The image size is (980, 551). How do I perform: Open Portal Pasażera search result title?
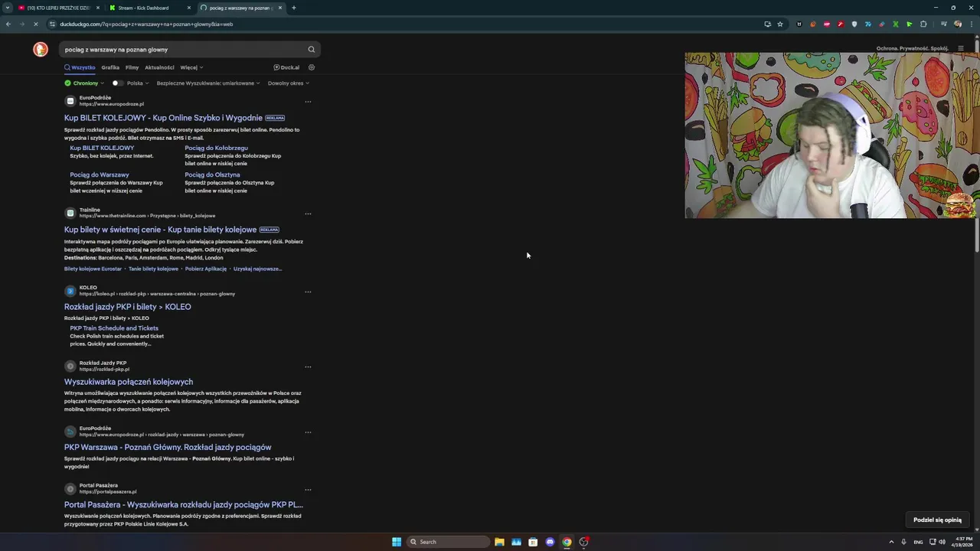184,505
